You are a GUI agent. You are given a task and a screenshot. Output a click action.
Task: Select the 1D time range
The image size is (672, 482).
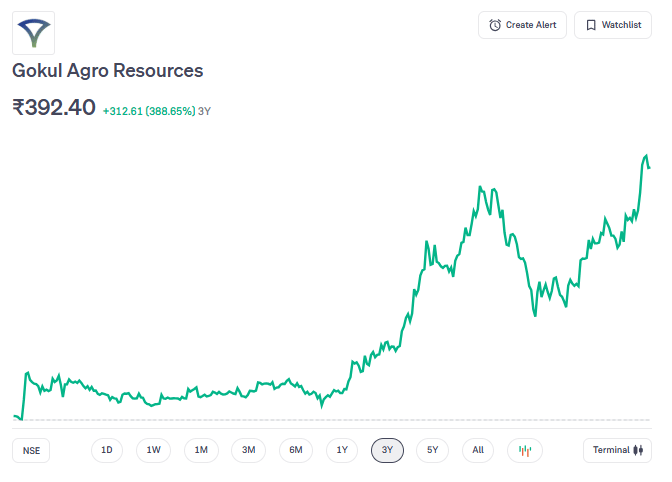click(107, 450)
